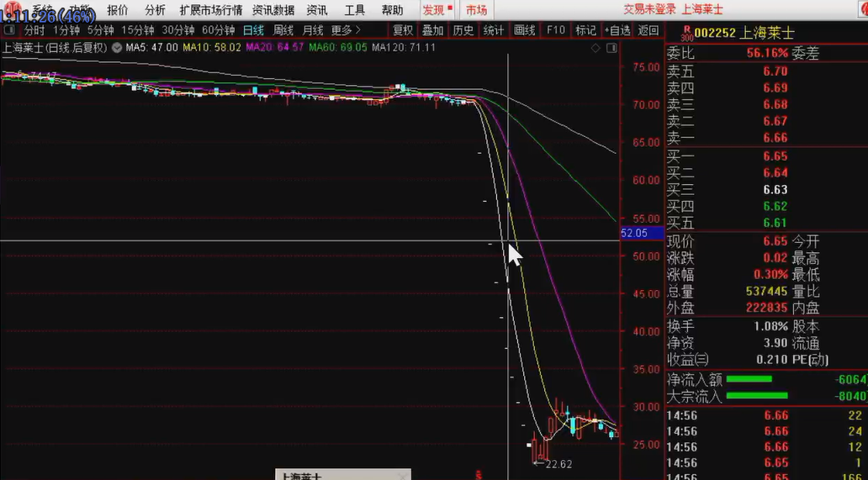Switch to 日线 daily chart period
Screen dimensions: 868x480
[253, 30]
